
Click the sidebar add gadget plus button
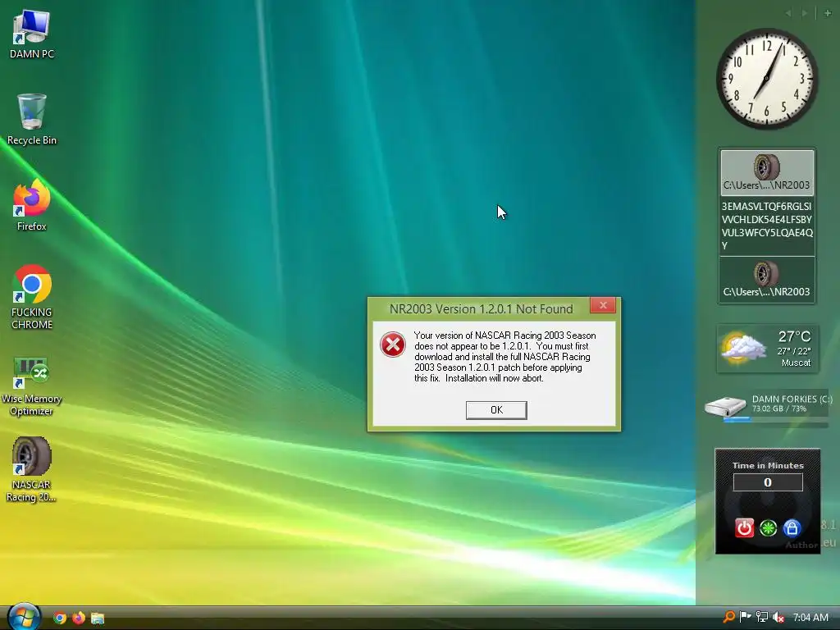[827, 13]
